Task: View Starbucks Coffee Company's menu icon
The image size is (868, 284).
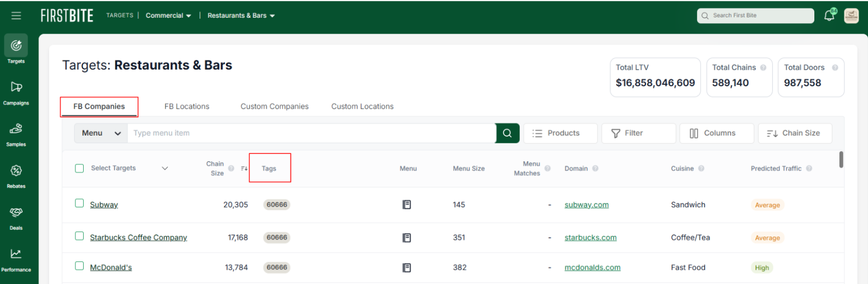Action: coord(407,238)
